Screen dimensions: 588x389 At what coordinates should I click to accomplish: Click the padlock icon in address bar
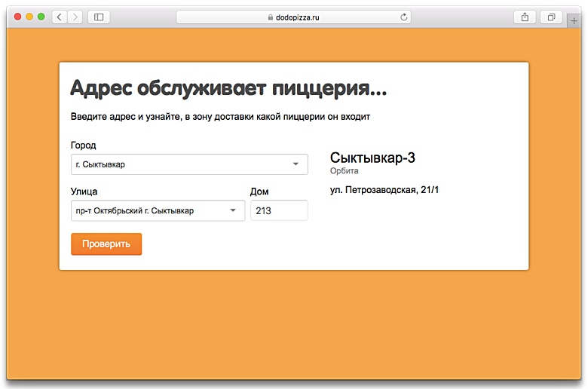271,17
